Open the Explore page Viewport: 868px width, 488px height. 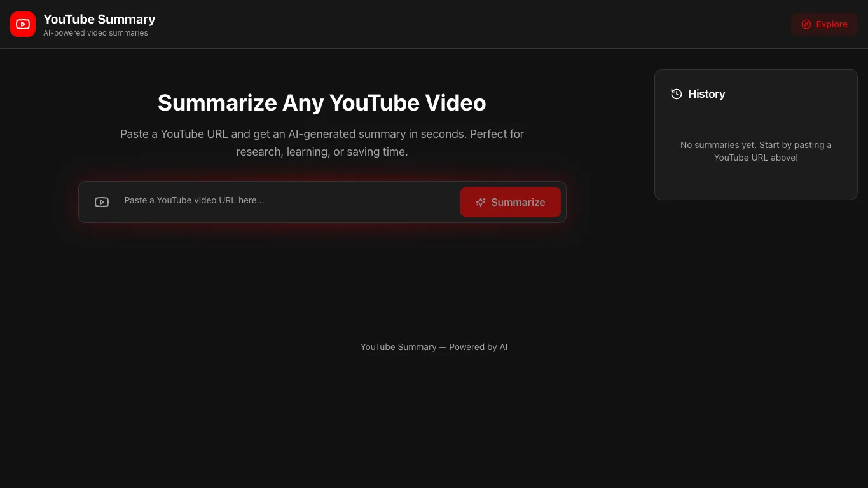pyautogui.click(x=825, y=24)
